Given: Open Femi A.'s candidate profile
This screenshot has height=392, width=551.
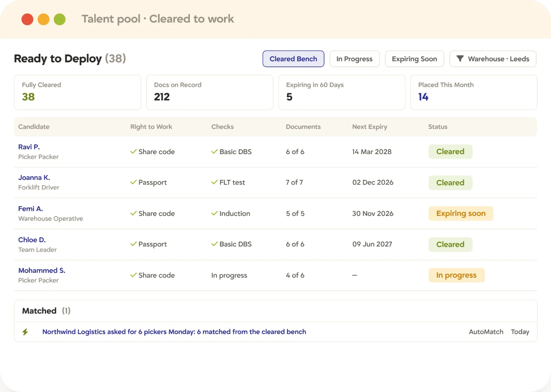Looking at the screenshot, I should coord(31,209).
